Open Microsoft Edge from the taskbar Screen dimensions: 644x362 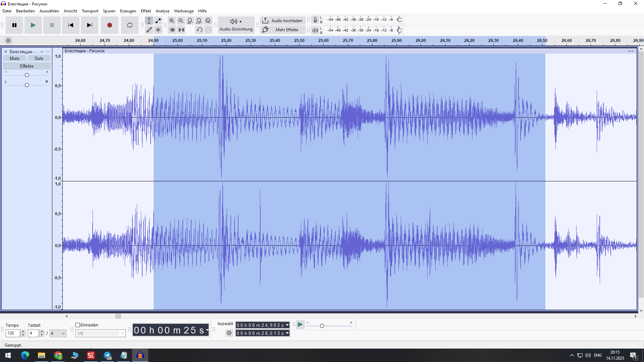coord(25,355)
